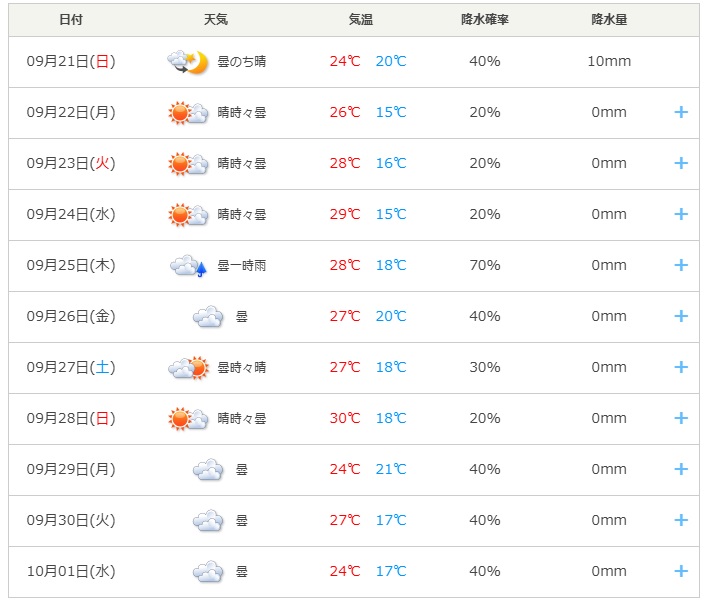Click the rain cloud icon for 09月25日
Viewport: 711px width, 607px height.
pos(187,266)
